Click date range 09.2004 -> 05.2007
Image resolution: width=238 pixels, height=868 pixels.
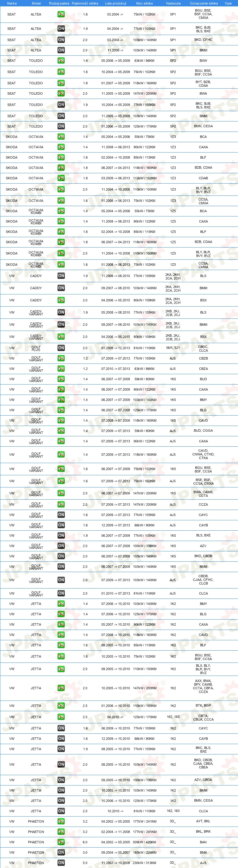point(115,852)
